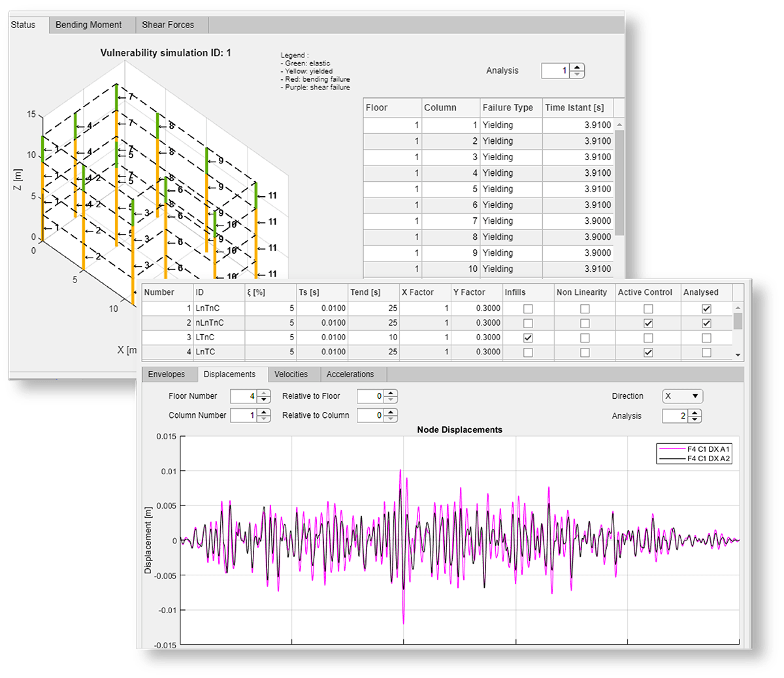
Task: Increase the Relative to Column spinner
Action: tap(391, 412)
